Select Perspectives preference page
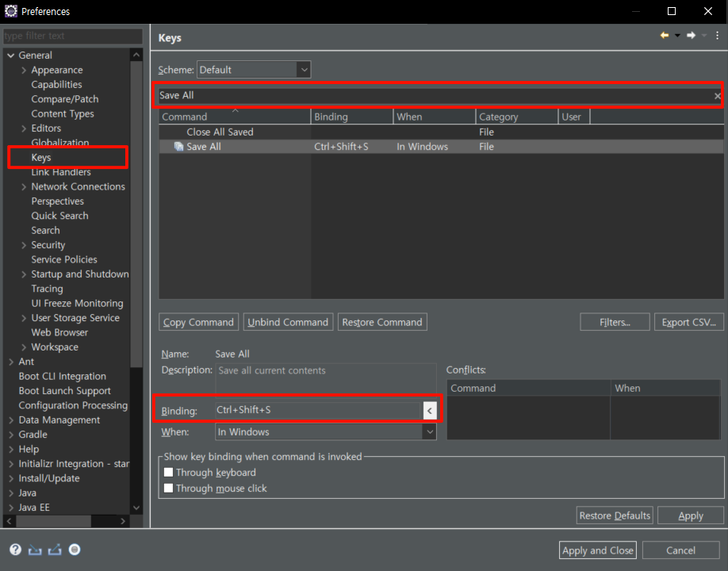The image size is (728, 571). 58,201
